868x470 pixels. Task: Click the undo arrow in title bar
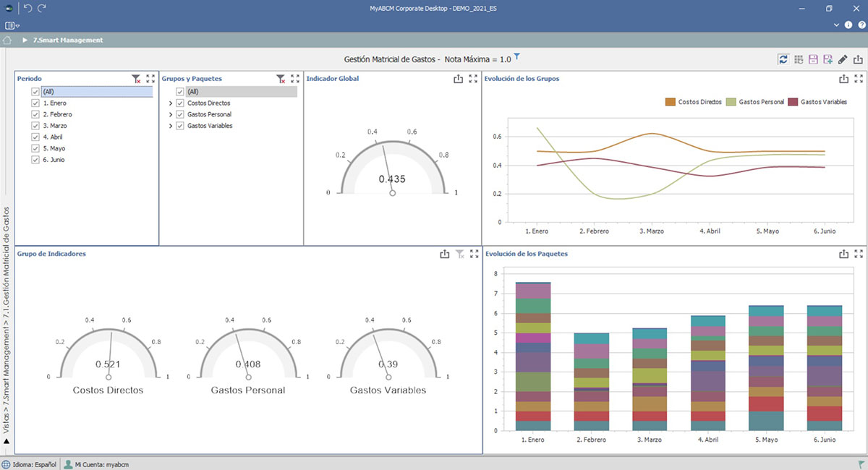(28, 8)
